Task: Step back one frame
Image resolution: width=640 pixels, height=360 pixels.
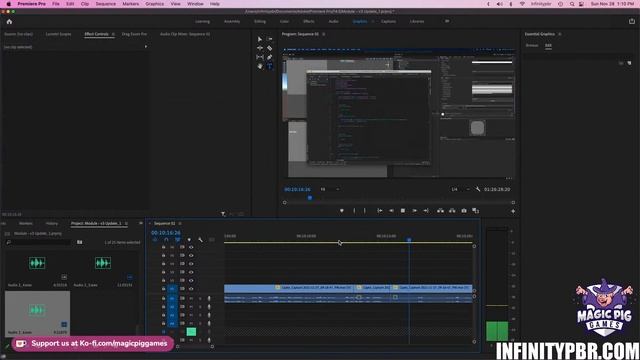Action: tap(391, 211)
